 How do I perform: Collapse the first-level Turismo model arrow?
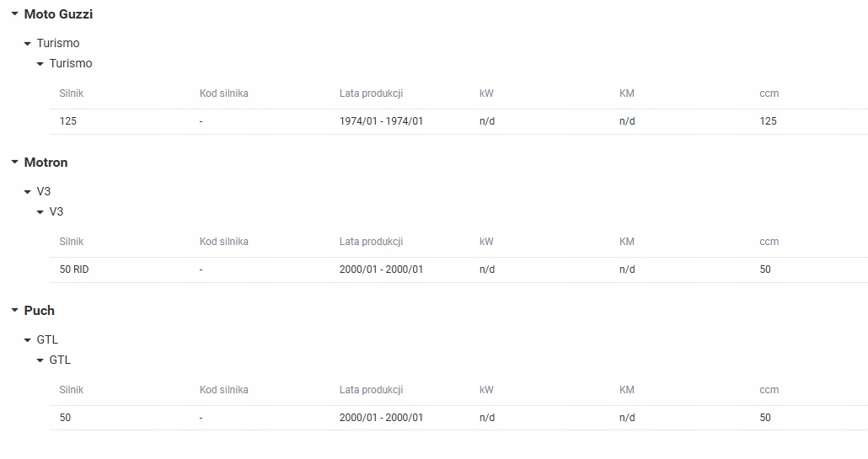[x=28, y=44]
